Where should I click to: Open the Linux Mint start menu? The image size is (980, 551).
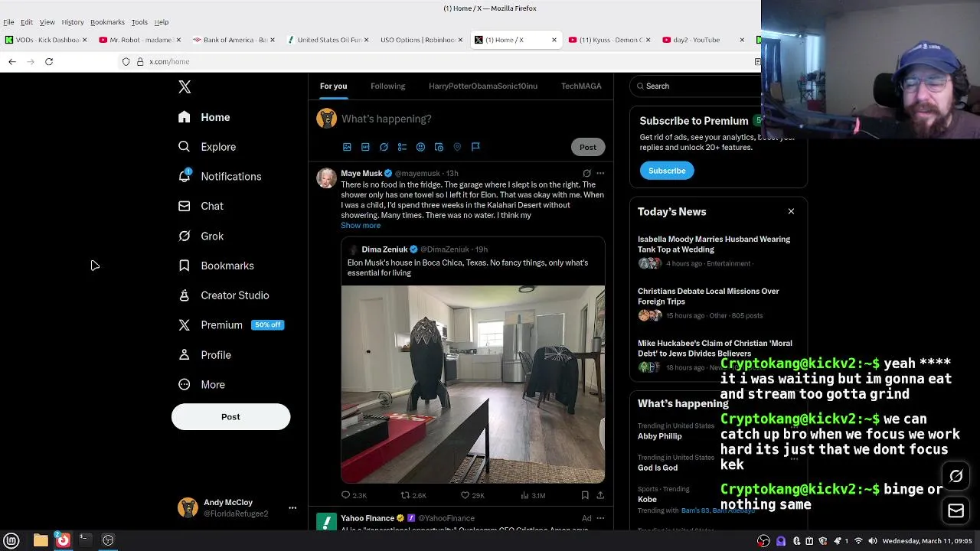pyautogui.click(x=11, y=540)
